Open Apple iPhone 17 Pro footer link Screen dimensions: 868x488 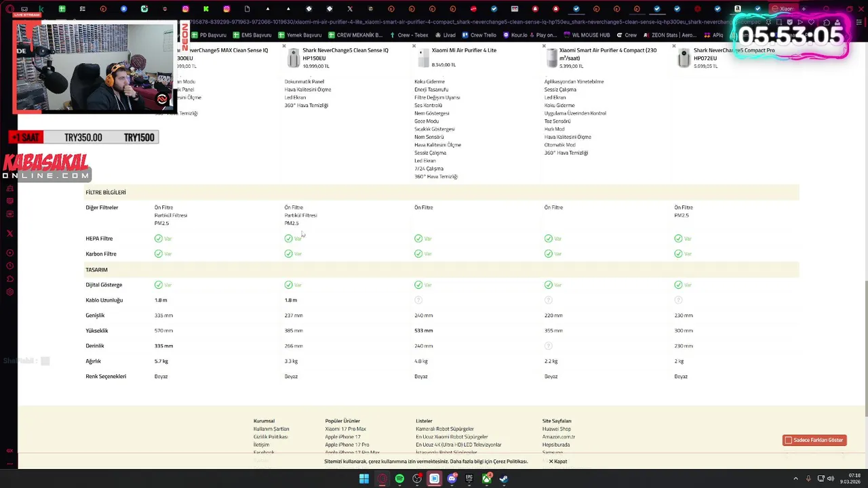tap(347, 445)
